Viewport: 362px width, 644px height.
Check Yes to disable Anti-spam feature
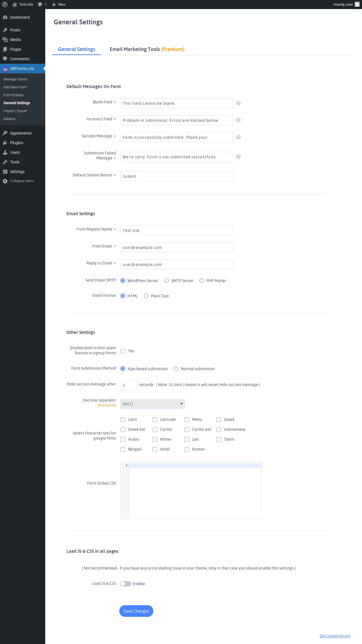123,351
